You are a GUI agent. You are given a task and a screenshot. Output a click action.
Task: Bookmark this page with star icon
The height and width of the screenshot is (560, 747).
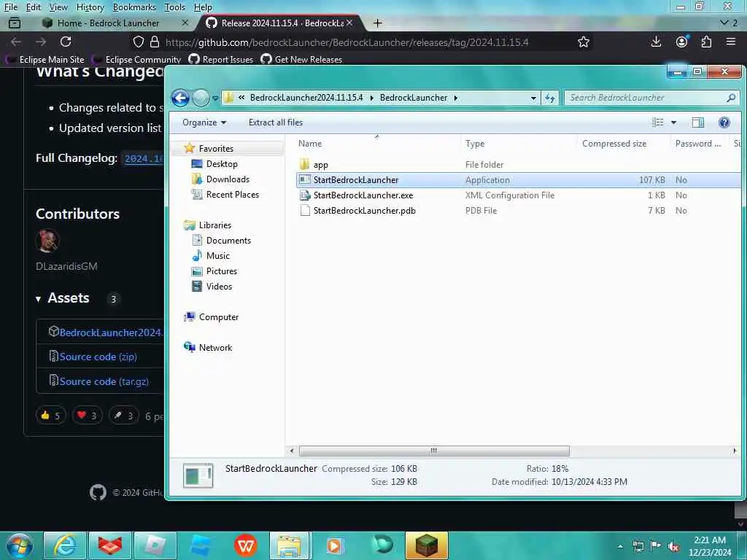583,42
